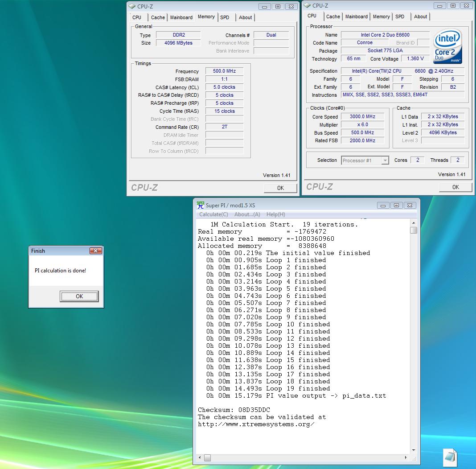
Task: Maximize the Super PI window
Action: click(397, 206)
